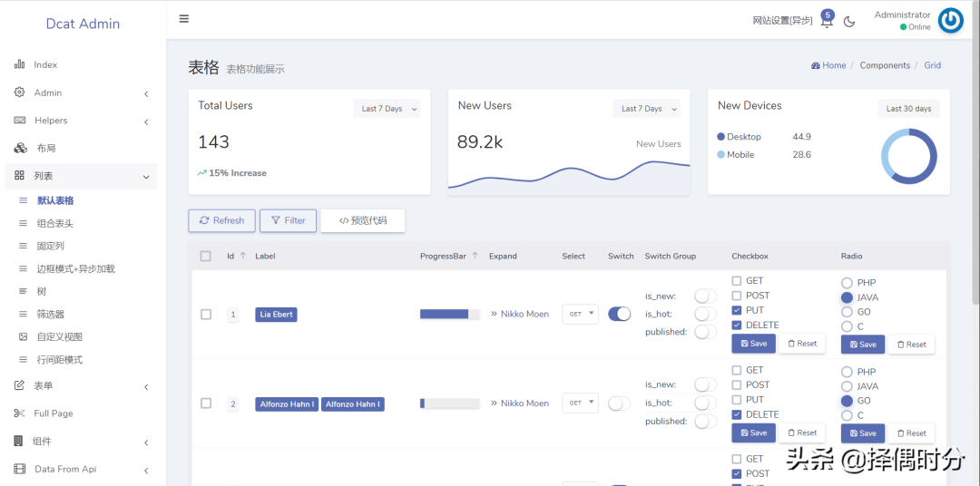Toggle dark mode moon icon
Image resolution: width=980 pixels, height=486 pixels.
tap(849, 22)
